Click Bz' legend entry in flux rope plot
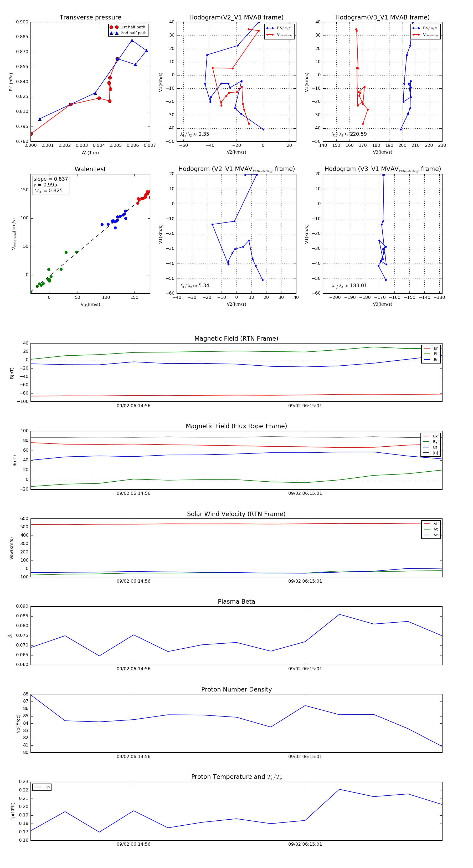The width and height of the screenshot is (473, 868). point(431,447)
